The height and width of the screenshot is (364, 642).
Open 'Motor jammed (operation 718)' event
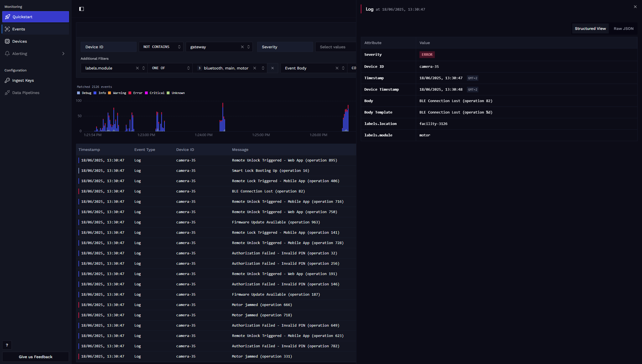click(216, 315)
